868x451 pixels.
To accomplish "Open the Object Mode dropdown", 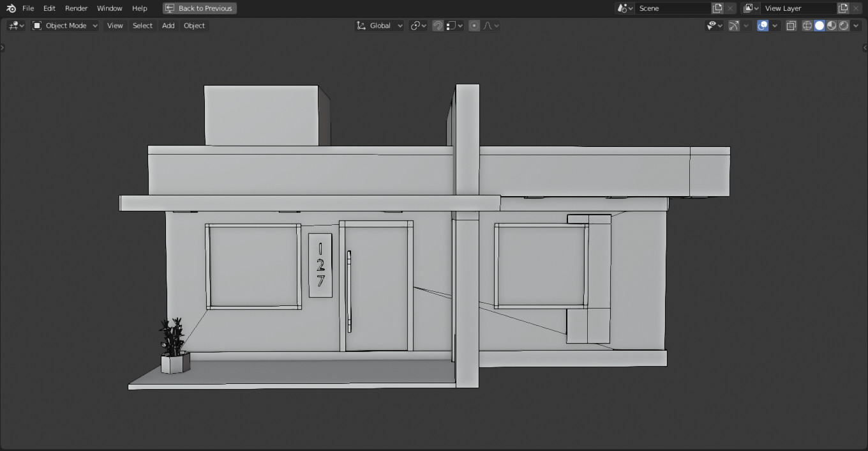I will pos(64,26).
